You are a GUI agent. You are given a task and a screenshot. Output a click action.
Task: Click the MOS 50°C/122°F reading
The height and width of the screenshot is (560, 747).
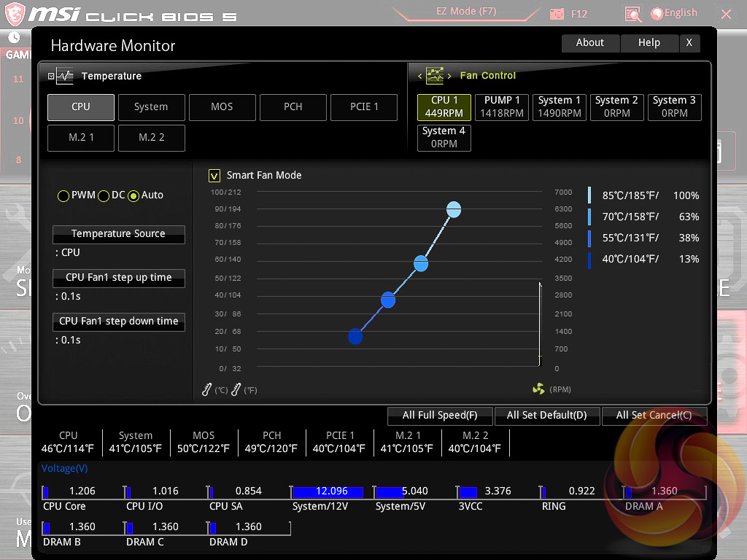[x=204, y=443]
